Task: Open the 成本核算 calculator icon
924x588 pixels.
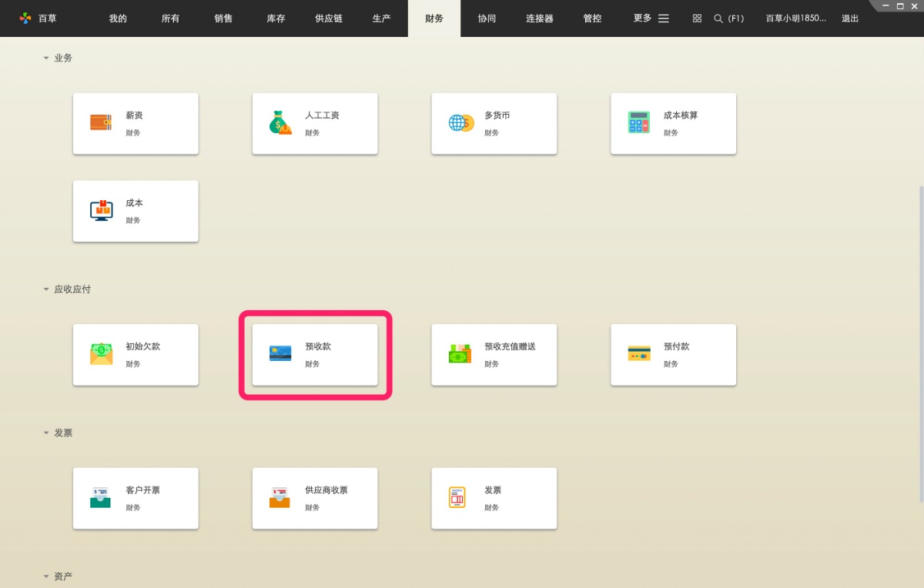Action: pyautogui.click(x=639, y=122)
